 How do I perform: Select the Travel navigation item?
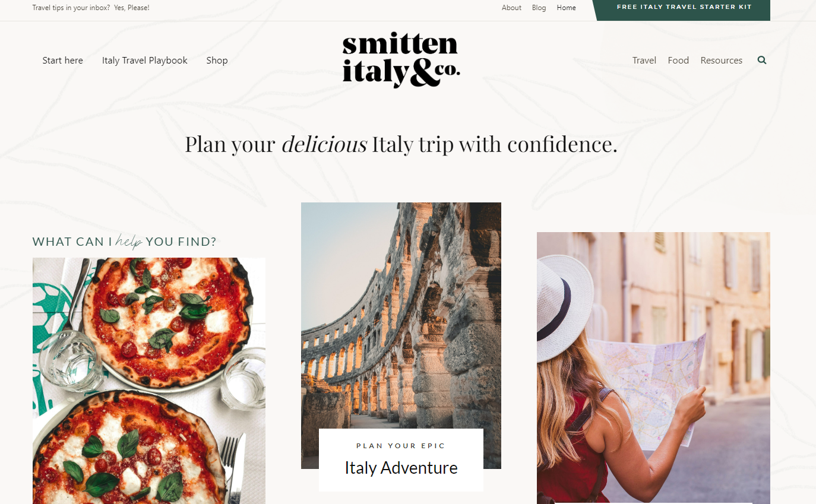point(644,60)
